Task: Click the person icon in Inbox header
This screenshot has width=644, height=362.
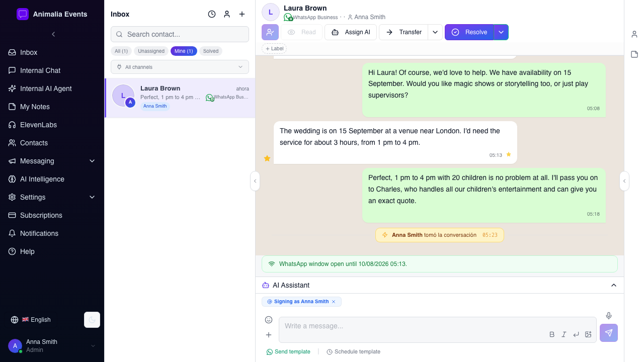Action: [227, 14]
